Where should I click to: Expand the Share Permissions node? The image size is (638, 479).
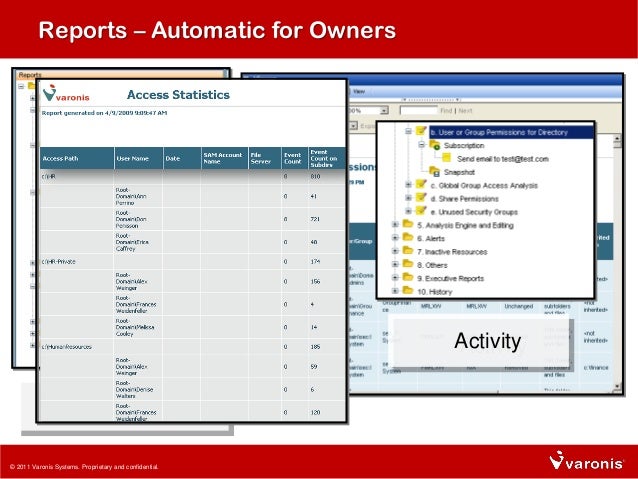click(408, 198)
